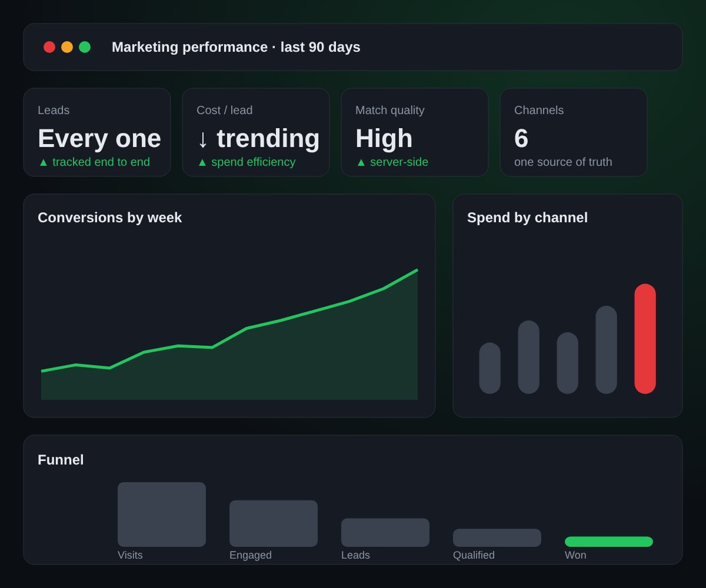Select the gray spend bar beside the red one
Image resolution: width=706 pixels, height=588 pixels.
607,350
